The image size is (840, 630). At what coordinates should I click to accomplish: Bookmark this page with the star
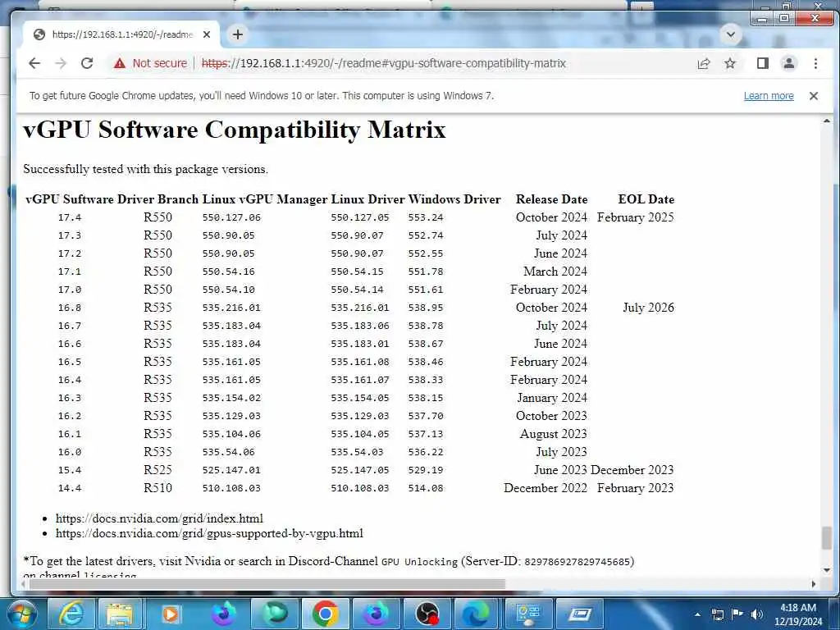(729, 64)
